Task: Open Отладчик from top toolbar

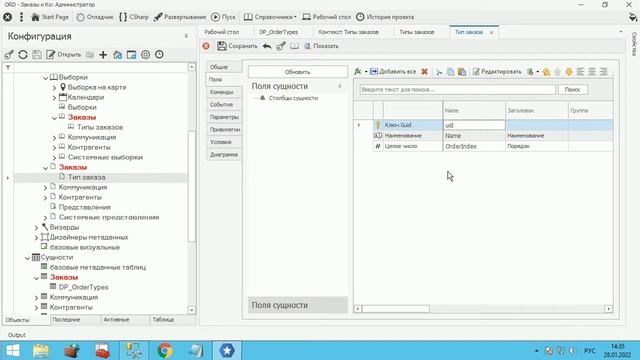Action: pyautogui.click(x=95, y=17)
